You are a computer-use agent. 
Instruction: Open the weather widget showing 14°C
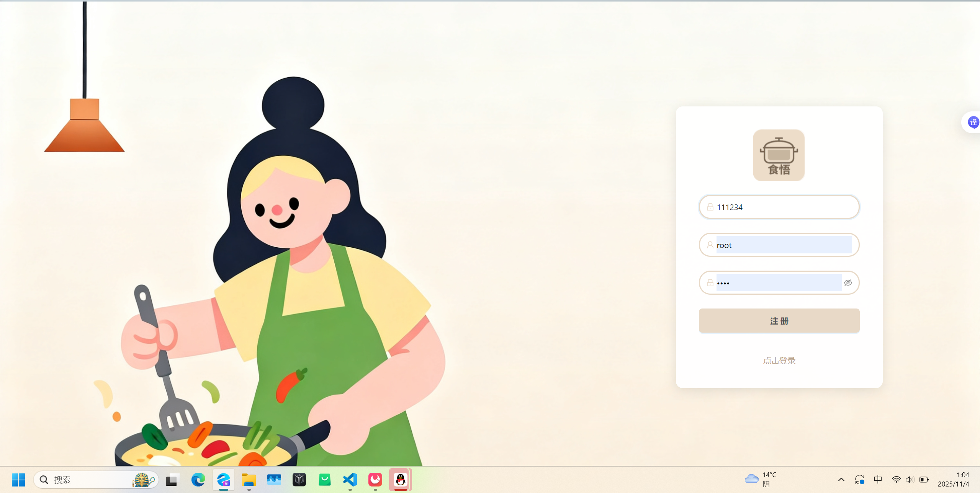click(761, 480)
